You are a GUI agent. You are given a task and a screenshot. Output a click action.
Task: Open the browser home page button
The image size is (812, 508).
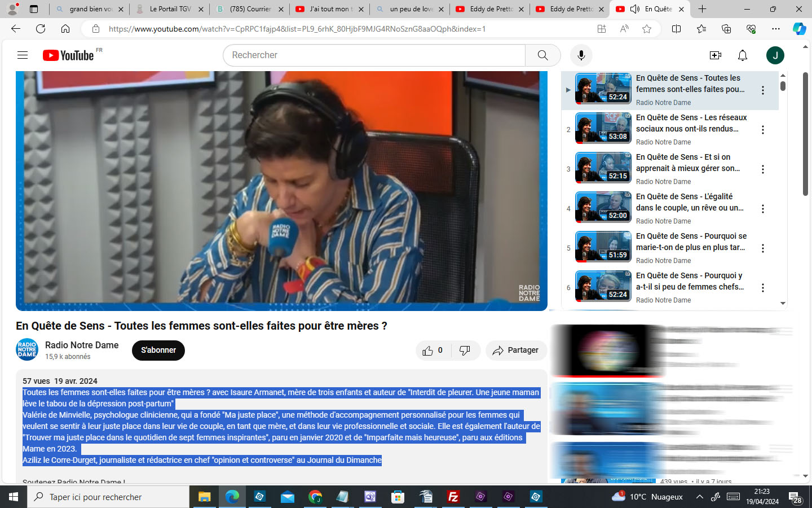[65, 29]
